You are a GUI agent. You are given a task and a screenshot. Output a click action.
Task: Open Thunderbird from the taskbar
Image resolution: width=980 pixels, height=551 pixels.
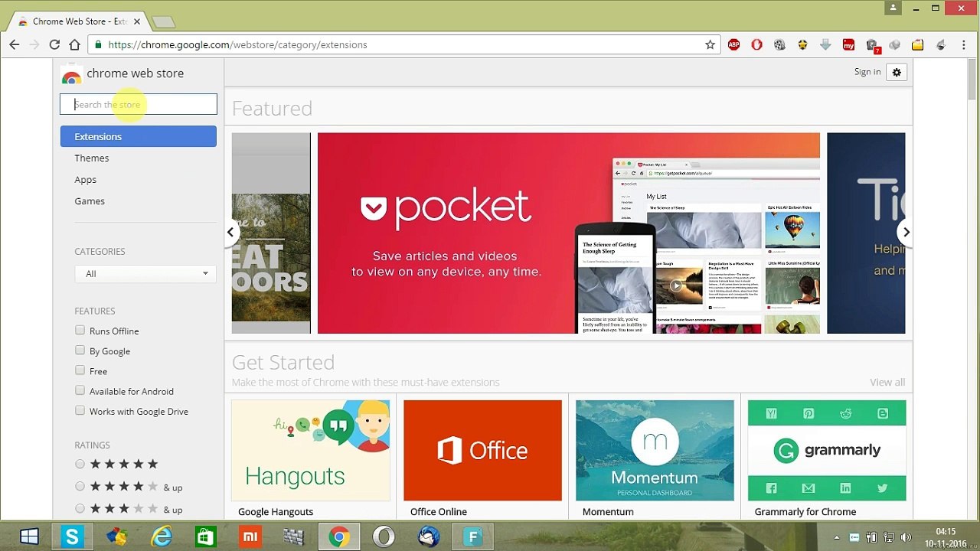point(429,537)
